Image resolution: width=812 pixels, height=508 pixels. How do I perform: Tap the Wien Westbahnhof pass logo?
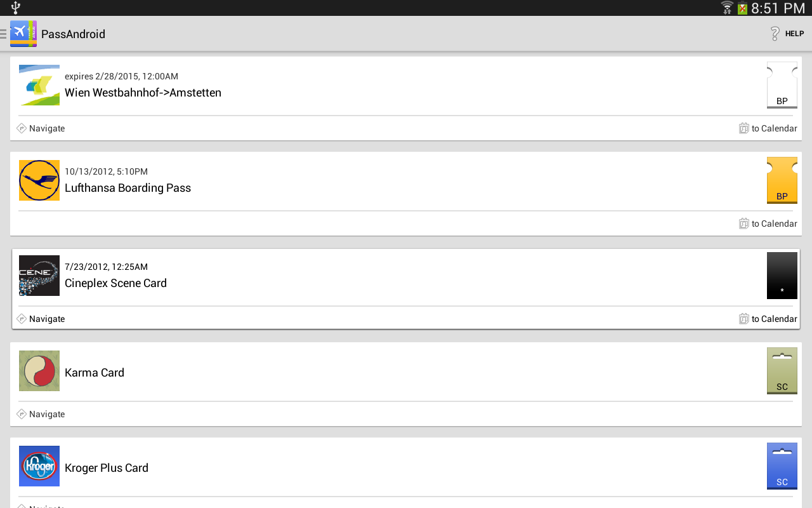pos(39,85)
